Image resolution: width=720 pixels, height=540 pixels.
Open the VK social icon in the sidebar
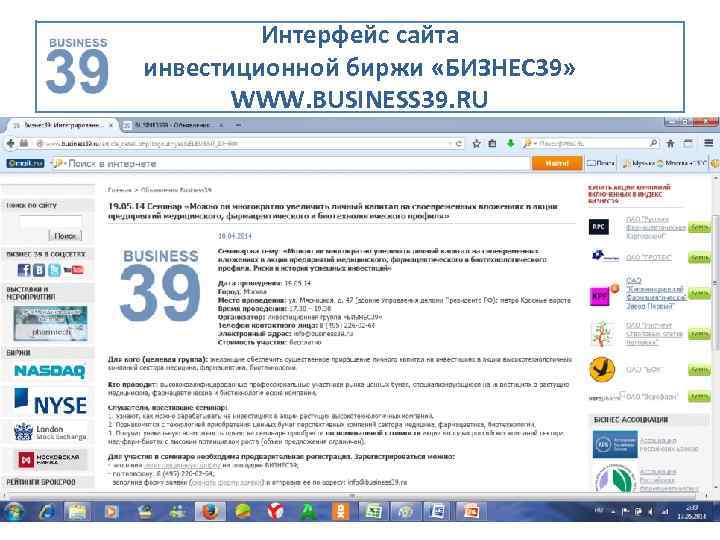[x=39, y=270]
